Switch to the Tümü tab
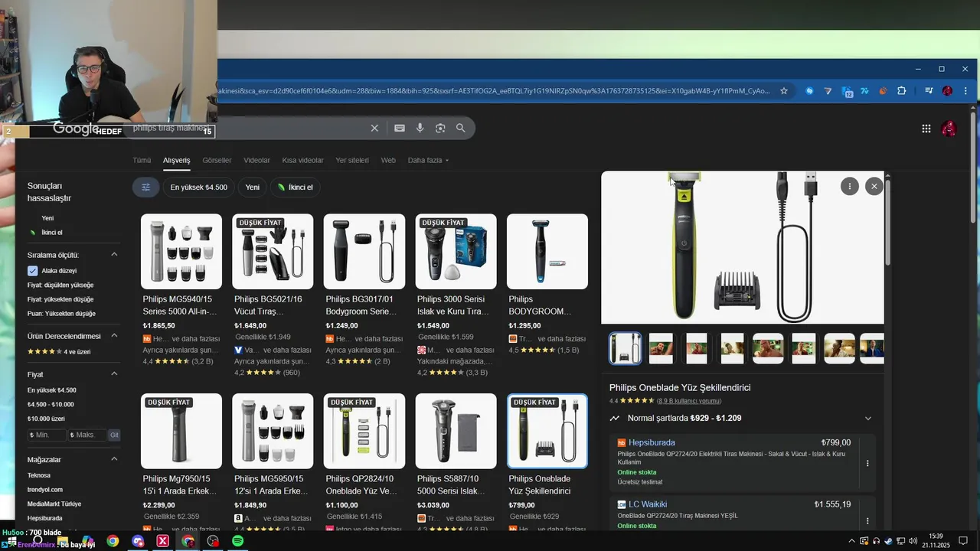The height and width of the screenshot is (551, 980). (142, 160)
